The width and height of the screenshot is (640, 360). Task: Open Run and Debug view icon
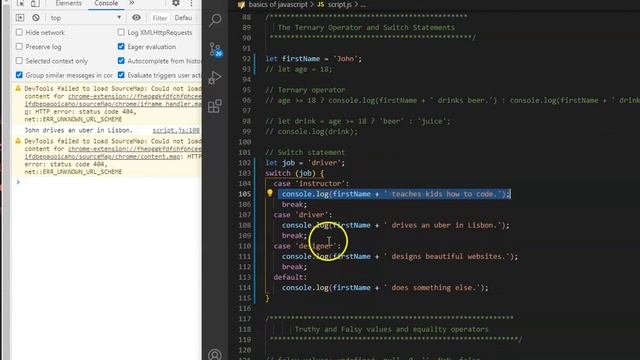coord(215,77)
